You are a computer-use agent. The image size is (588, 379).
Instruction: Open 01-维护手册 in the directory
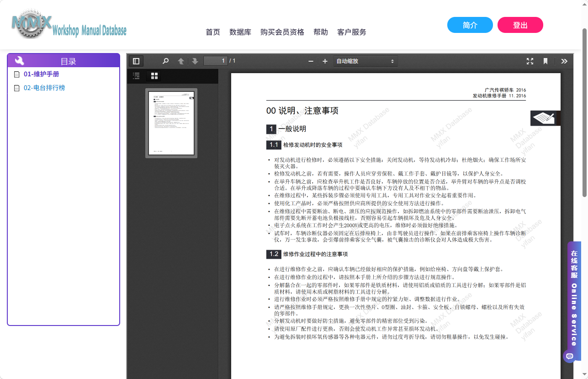pyautogui.click(x=41, y=74)
